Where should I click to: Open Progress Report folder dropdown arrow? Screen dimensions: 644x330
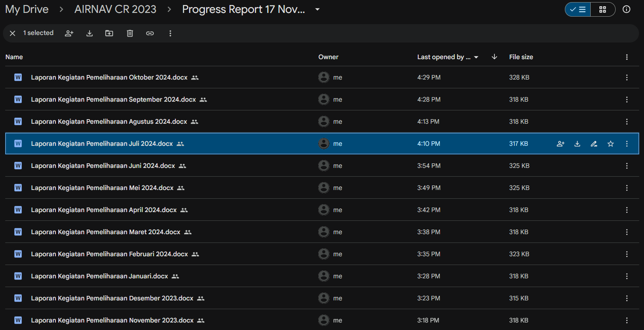317,9
